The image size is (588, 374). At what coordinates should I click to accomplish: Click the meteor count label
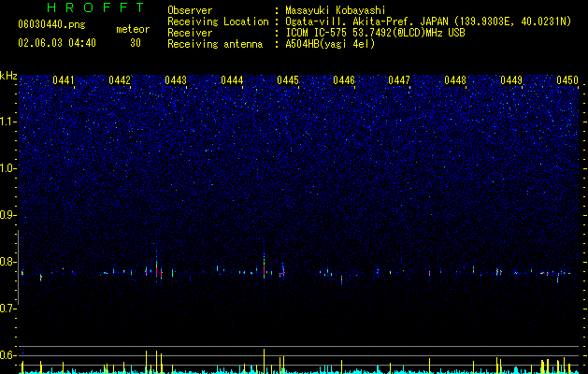pyautogui.click(x=133, y=29)
